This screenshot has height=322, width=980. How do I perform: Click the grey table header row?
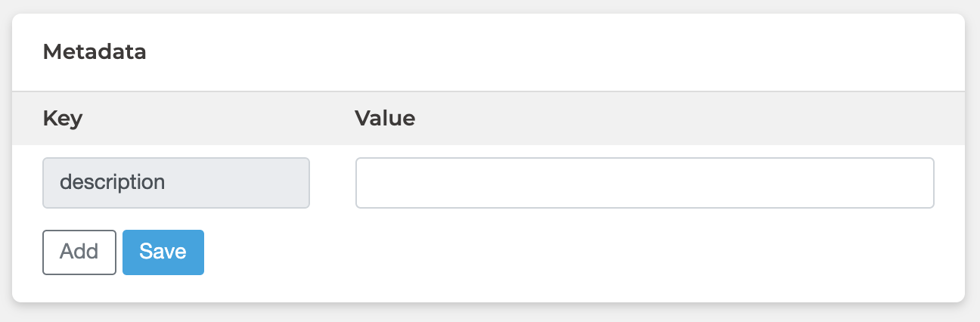tap(605, 119)
